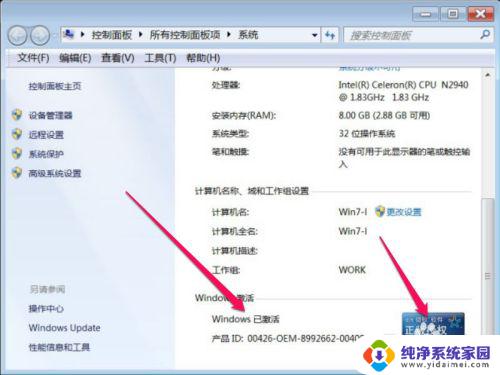
Task: Click shield icon next to 设备管理器
Action: [17, 115]
